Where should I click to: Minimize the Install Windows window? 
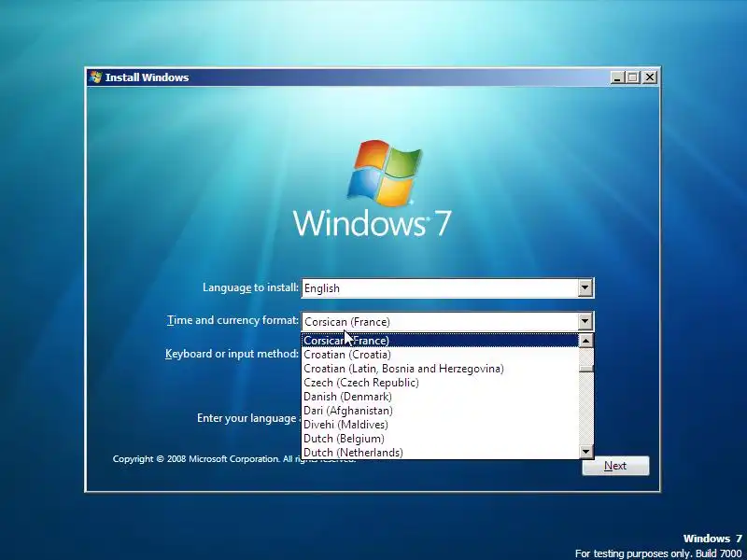[617, 77]
